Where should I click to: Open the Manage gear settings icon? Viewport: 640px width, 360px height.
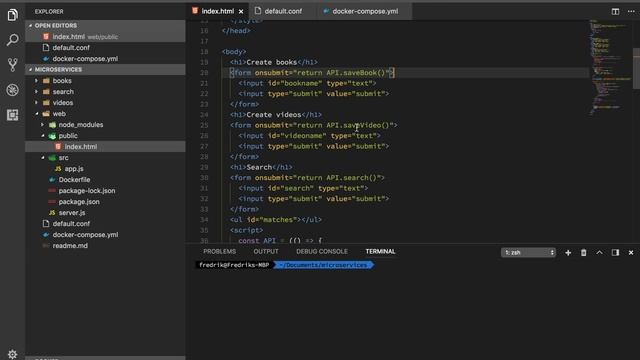pos(12,354)
